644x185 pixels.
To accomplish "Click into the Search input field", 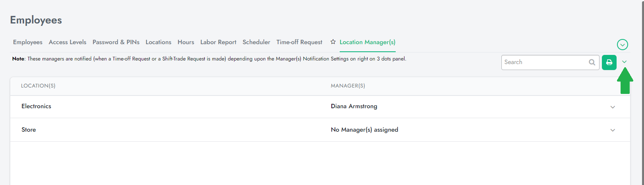I will pyautogui.click(x=545, y=62).
